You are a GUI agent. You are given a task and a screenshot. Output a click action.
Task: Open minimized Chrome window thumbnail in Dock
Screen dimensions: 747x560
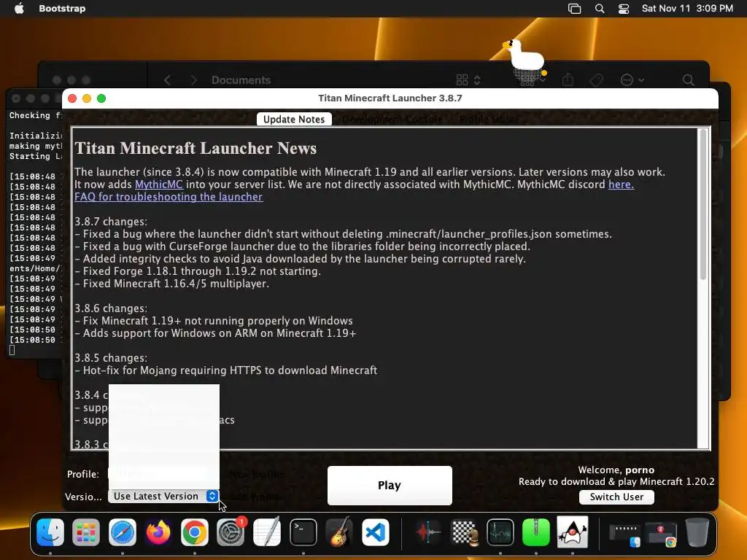point(661,534)
